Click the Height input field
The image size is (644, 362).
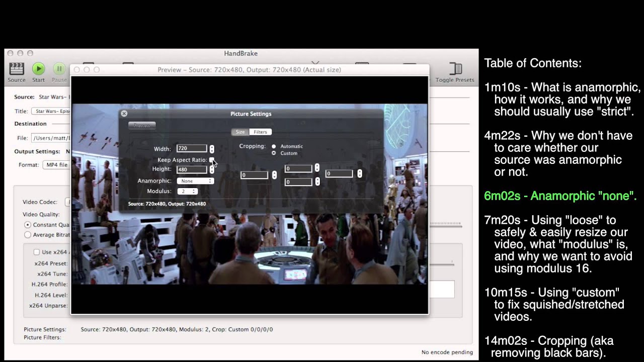192,169
